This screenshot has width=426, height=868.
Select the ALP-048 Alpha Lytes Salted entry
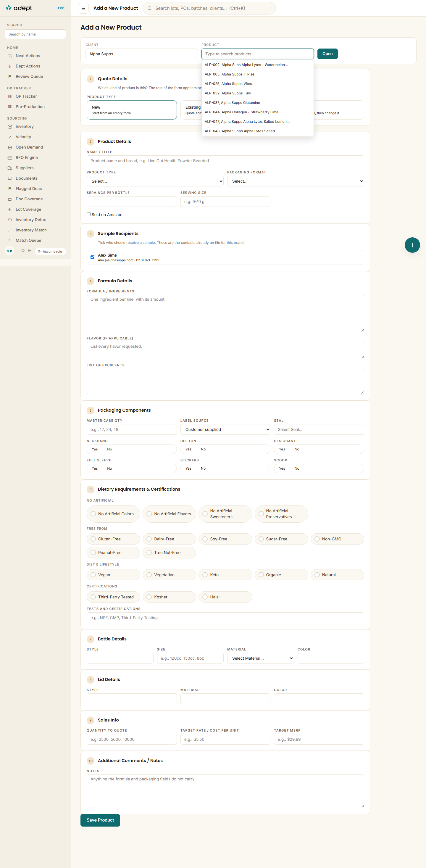[x=258, y=131]
